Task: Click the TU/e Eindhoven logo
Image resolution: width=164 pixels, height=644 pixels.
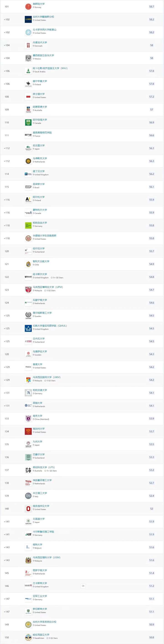Action: point(28,483)
